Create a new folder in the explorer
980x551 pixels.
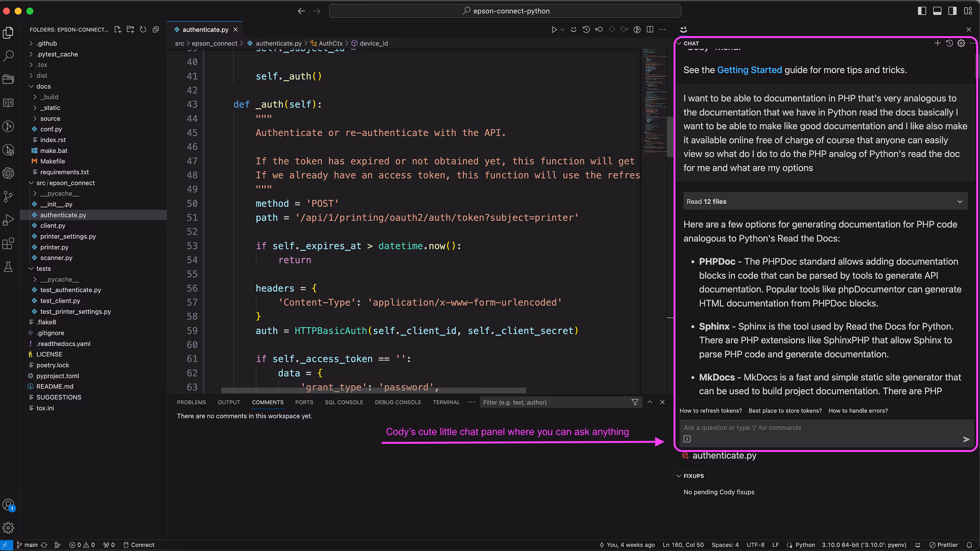[x=130, y=30]
